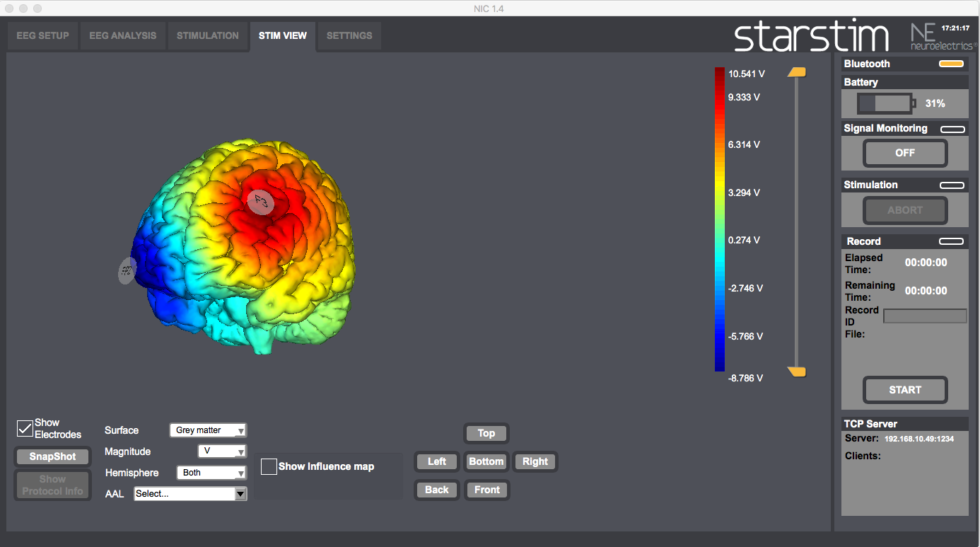This screenshot has height=547, width=980.
Task: Click the Show Protocol Info button
Action: click(x=52, y=485)
